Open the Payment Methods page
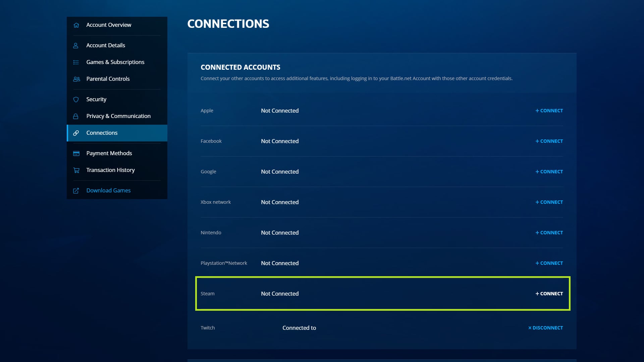This screenshot has height=362, width=644. pyautogui.click(x=109, y=153)
